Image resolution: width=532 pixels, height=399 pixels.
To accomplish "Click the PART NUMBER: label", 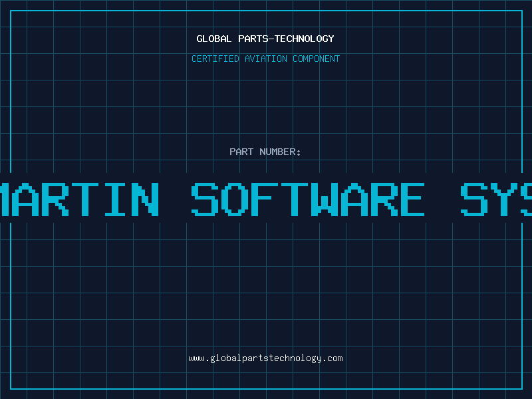I will pos(265,152).
